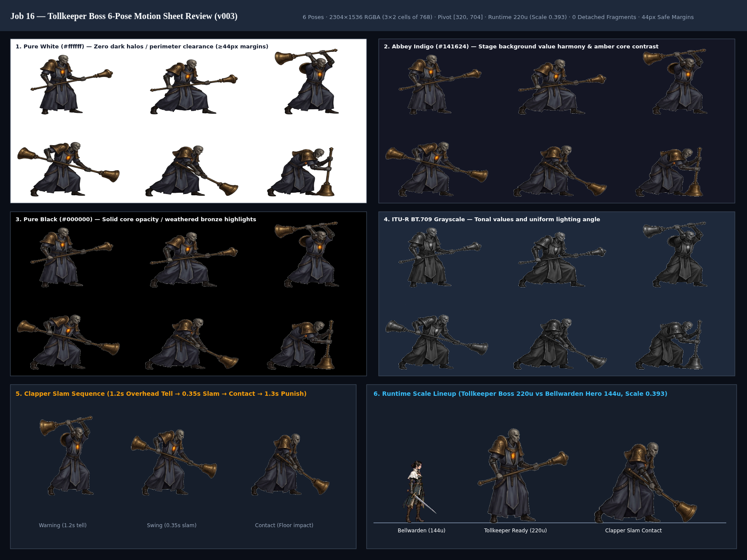Click the Clapper Slam Sequence heading

pyautogui.click(x=161, y=394)
